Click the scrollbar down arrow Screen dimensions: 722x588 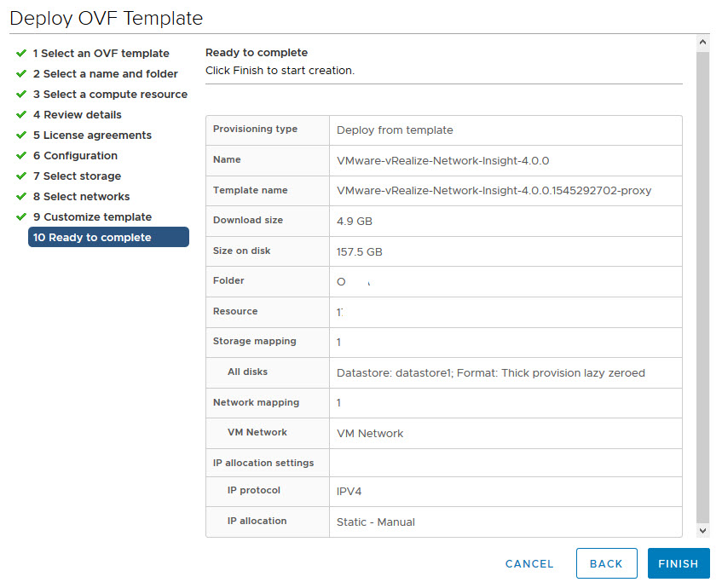[x=702, y=530]
